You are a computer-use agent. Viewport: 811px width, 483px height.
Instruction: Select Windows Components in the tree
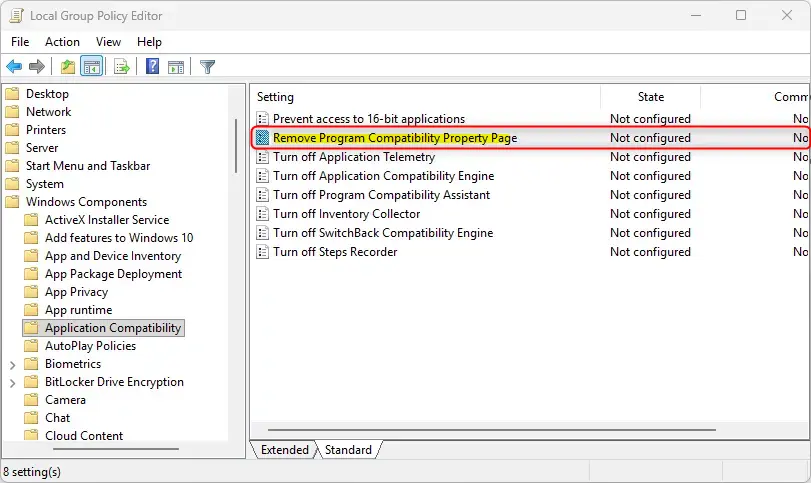86,202
